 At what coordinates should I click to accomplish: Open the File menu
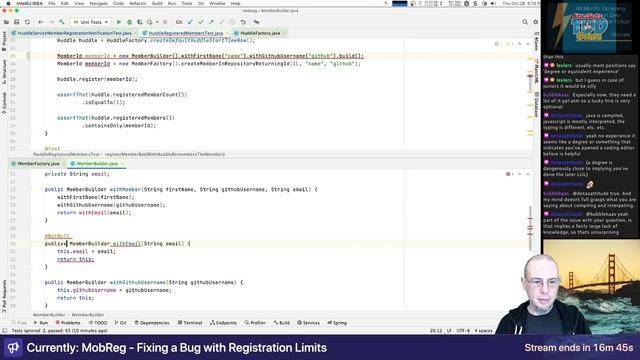coord(51,3)
